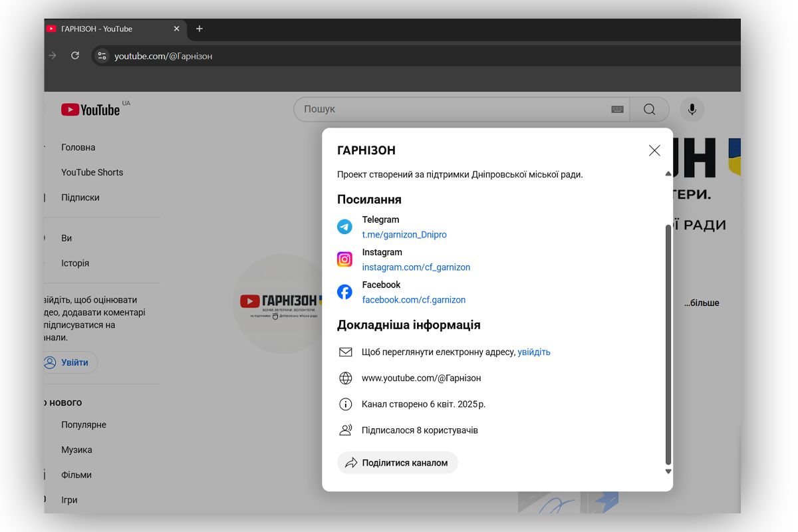Viewport: 798px width, 532px height.
Task: Open voice search with the microphone icon
Action: [x=692, y=109]
